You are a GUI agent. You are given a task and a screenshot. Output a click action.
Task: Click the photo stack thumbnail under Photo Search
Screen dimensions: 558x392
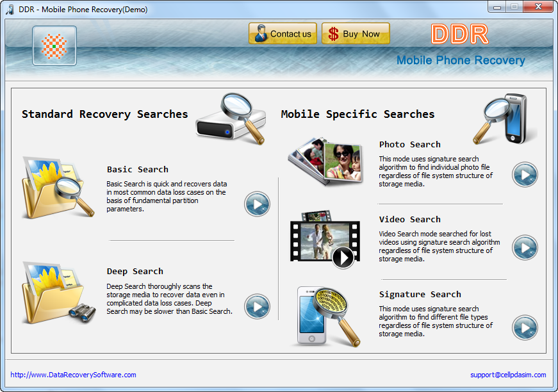pos(327,160)
